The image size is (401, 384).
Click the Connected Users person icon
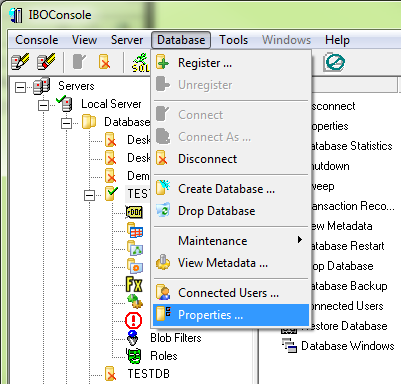pos(163,292)
